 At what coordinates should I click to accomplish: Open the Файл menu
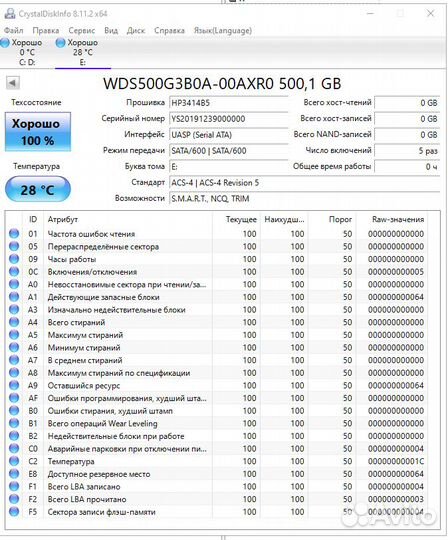click(14, 30)
